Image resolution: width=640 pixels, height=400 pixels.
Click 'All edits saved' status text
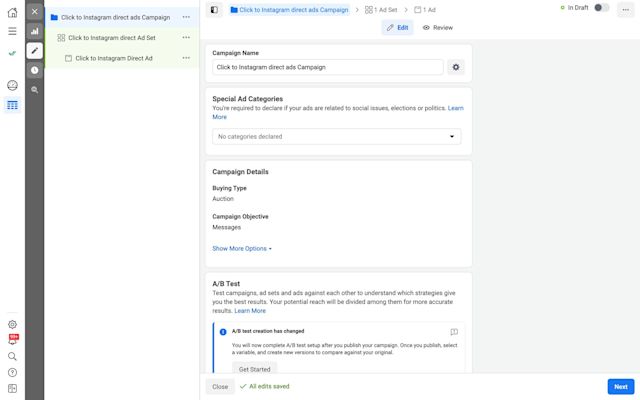click(x=269, y=386)
